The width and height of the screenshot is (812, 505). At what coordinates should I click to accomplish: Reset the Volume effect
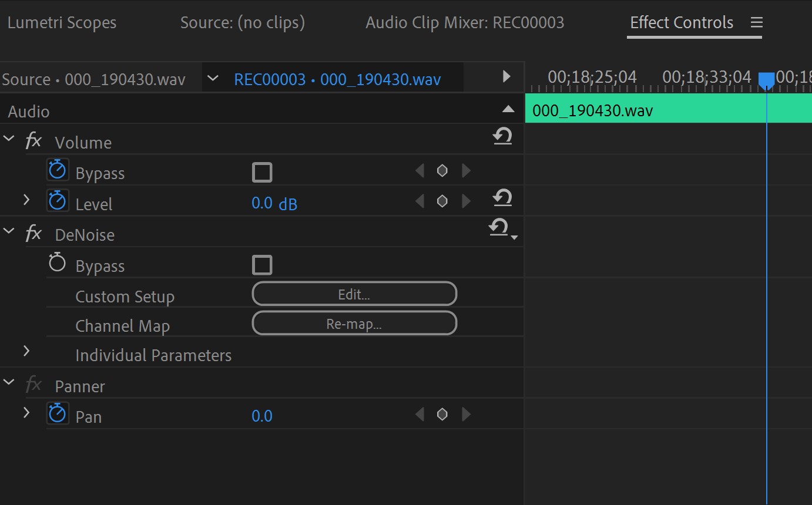point(502,137)
